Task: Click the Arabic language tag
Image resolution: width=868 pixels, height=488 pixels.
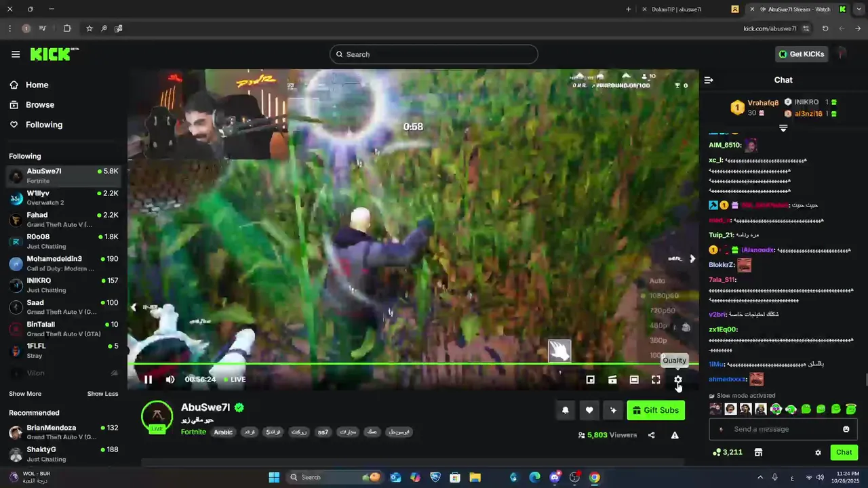Action: coord(223,432)
